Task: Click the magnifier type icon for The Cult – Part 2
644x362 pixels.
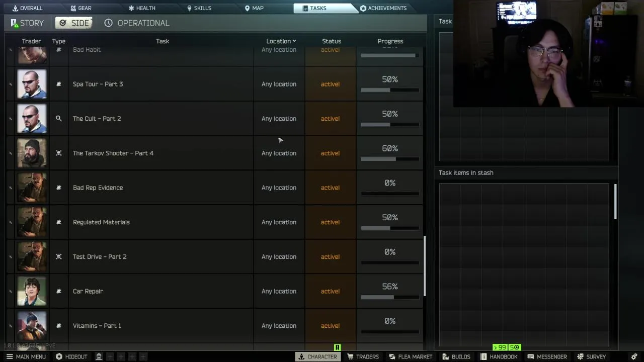Action: click(59, 119)
